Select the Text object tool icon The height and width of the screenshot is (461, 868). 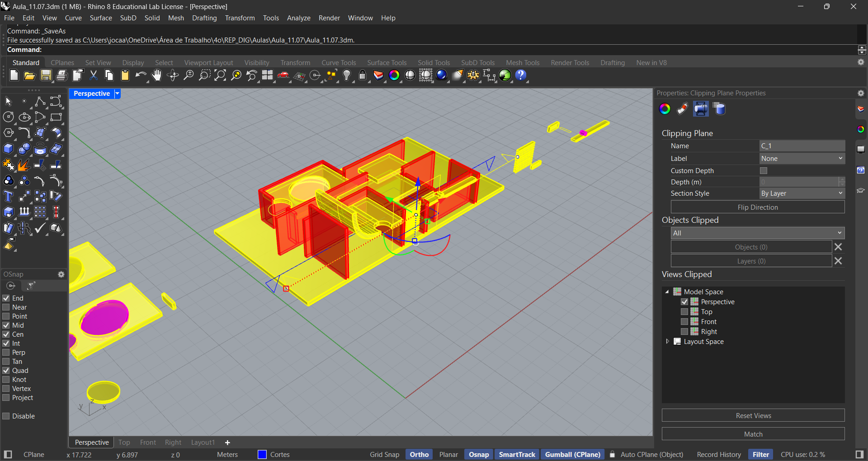point(8,197)
